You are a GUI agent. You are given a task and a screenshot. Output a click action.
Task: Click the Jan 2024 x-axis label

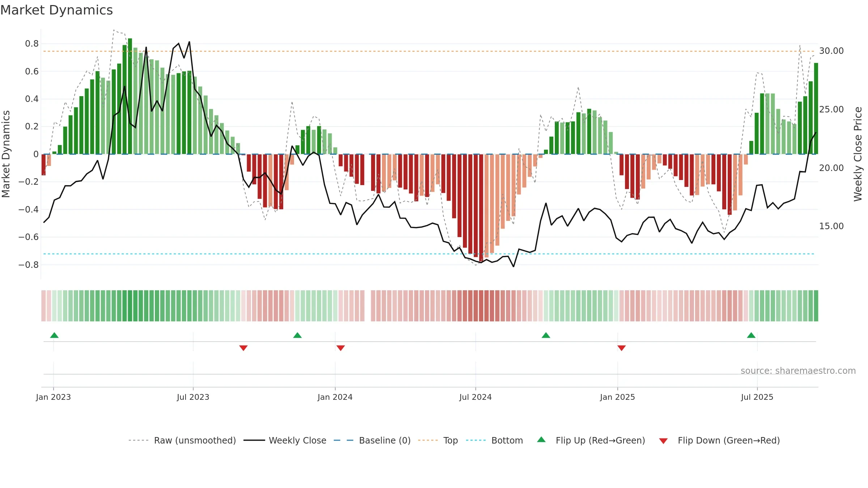pyautogui.click(x=335, y=397)
